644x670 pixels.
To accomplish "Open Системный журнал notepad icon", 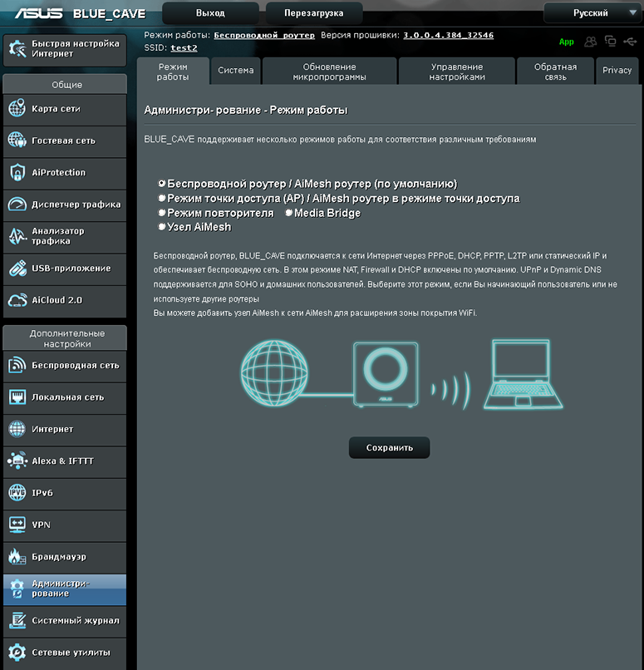I will [x=17, y=620].
